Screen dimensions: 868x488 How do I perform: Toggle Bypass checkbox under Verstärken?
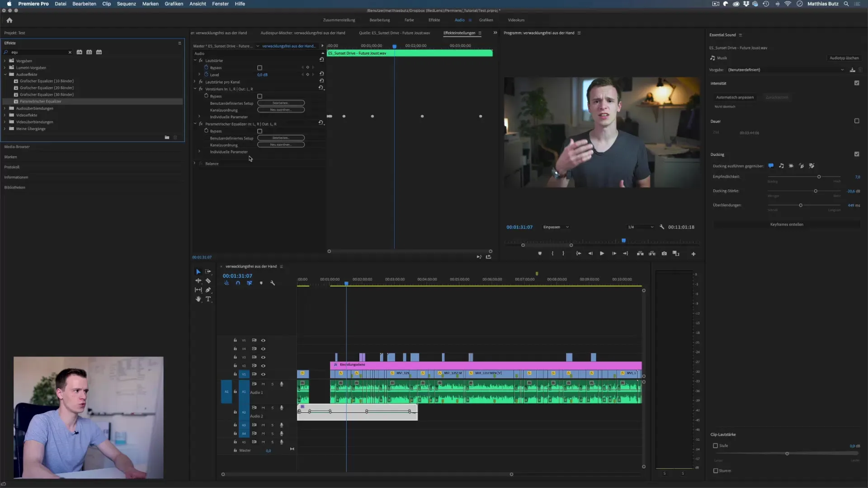259,96
